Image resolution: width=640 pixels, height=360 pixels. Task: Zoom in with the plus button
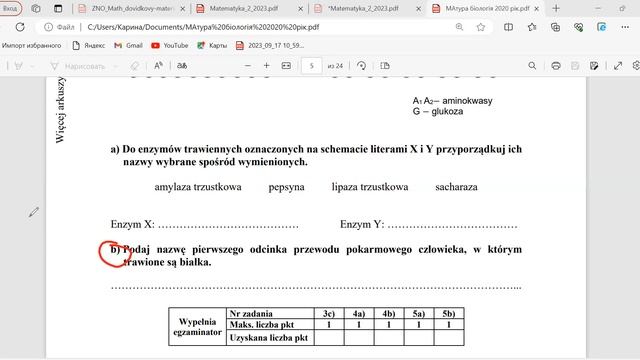coord(267,66)
